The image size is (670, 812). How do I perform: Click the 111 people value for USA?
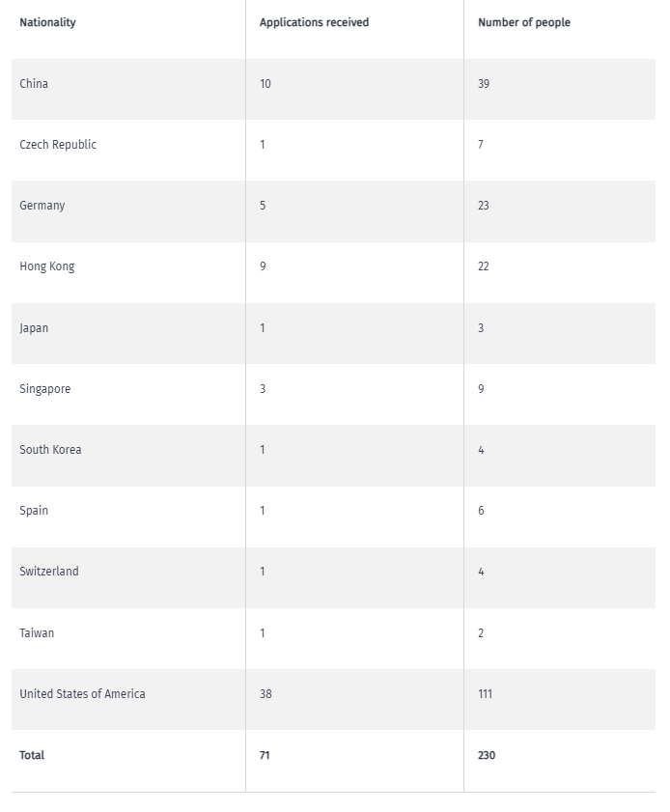pos(486,694)
